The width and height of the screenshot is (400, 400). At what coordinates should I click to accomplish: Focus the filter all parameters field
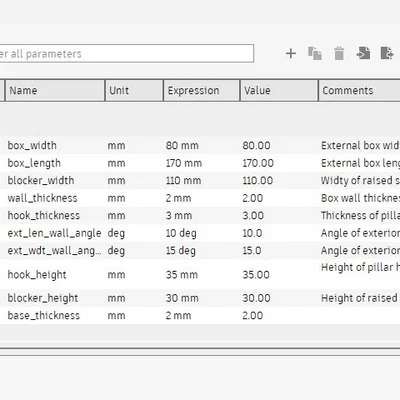127,53
